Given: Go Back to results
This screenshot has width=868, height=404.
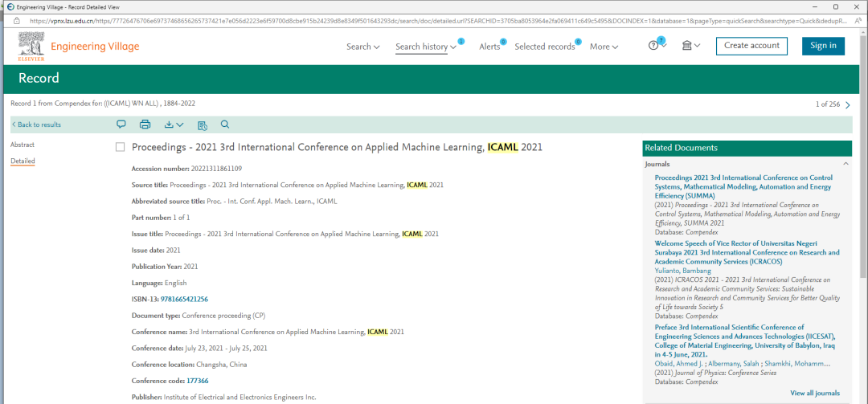Looking at the screenshot, I should pos(36,124).
